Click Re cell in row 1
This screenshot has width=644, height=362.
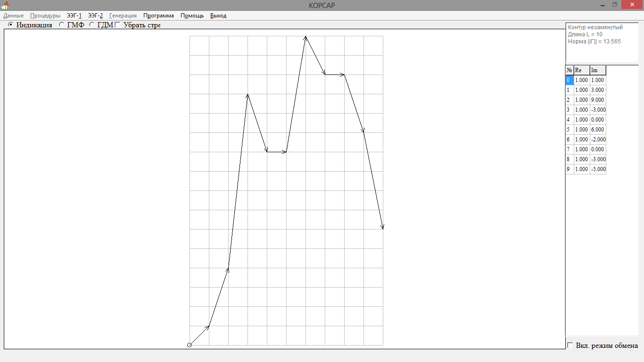582,90
